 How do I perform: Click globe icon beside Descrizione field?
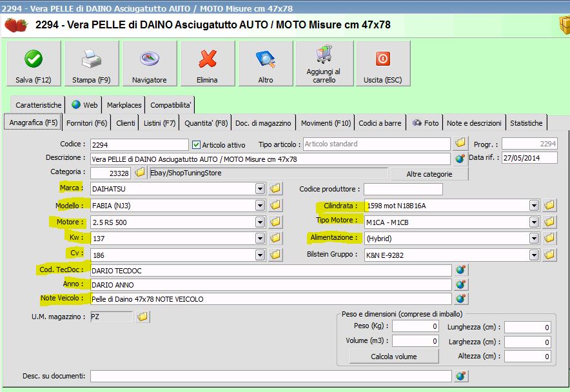460,159
